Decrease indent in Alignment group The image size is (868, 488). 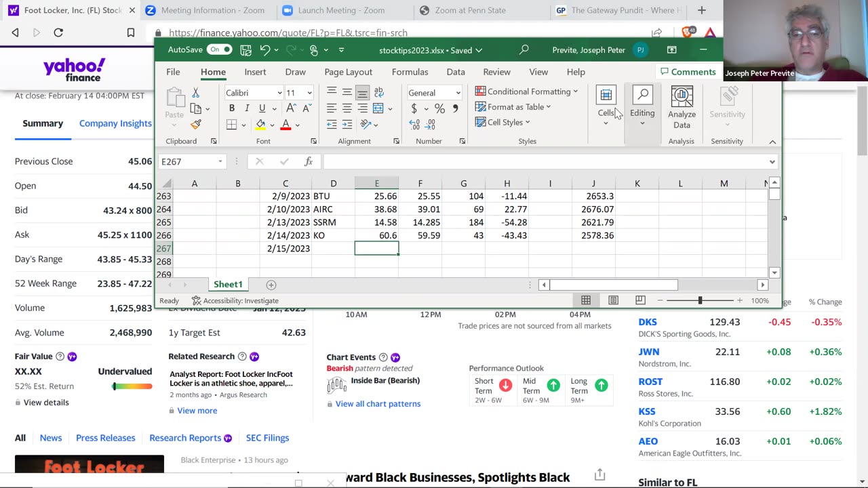coord(332,125)
